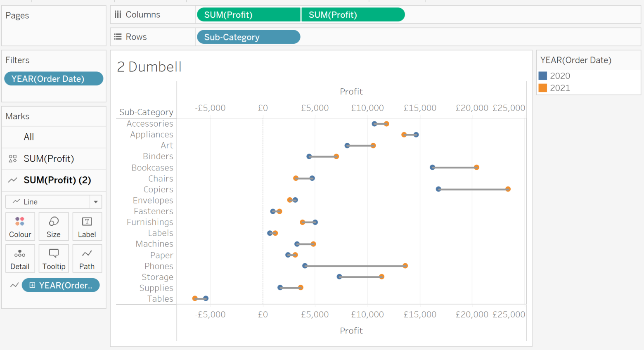Select the Sub-Category pill in Rows
Image resolution: width=644 pixels, height=350 pixels.
[x=248, y=37]
